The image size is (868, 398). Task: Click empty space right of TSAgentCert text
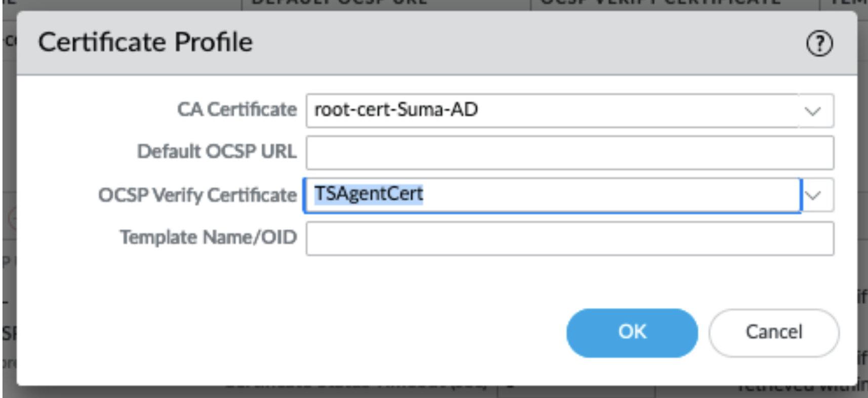(608, 195)
